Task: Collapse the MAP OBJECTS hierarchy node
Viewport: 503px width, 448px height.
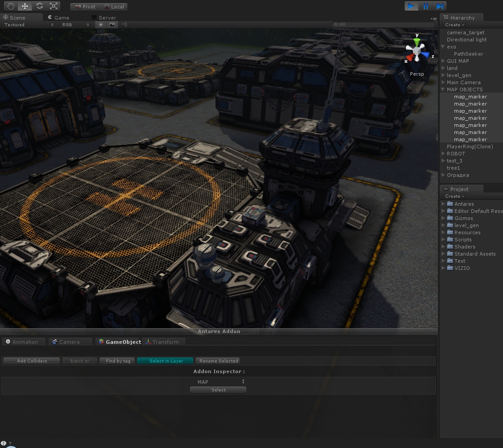Action: (x=443, y=90)
